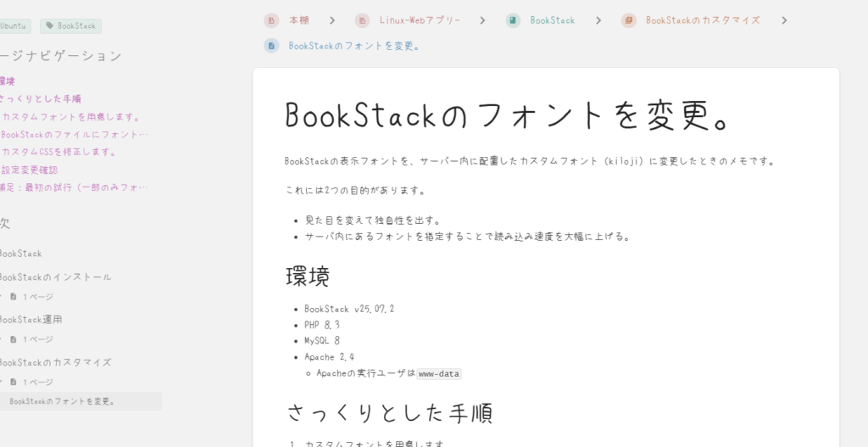Image resolution: width=868 pixels, height=447 pixels.
Task: Open the chevron after the BookStack breadcrumb
Action: pos(598,20)
